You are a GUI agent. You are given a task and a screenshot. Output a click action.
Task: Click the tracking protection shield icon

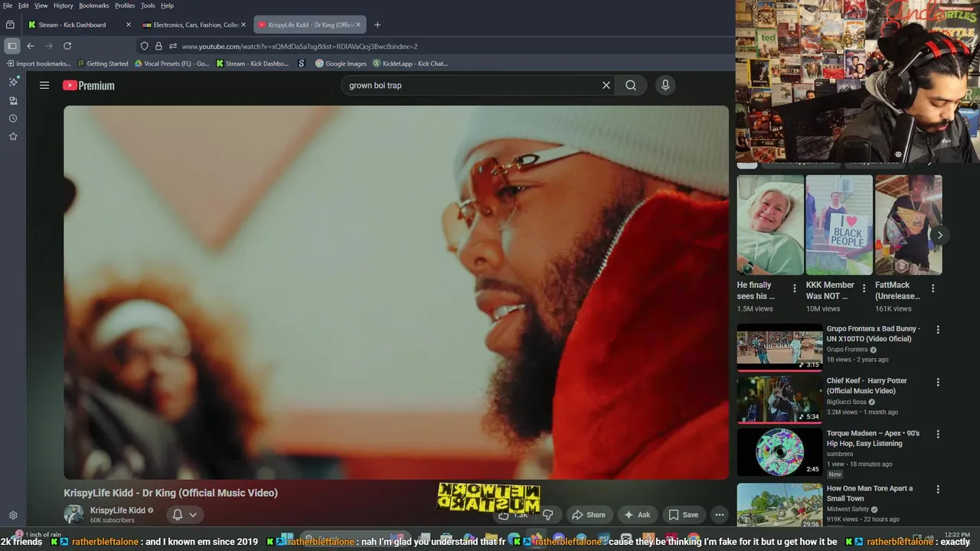tap(144, 46)
